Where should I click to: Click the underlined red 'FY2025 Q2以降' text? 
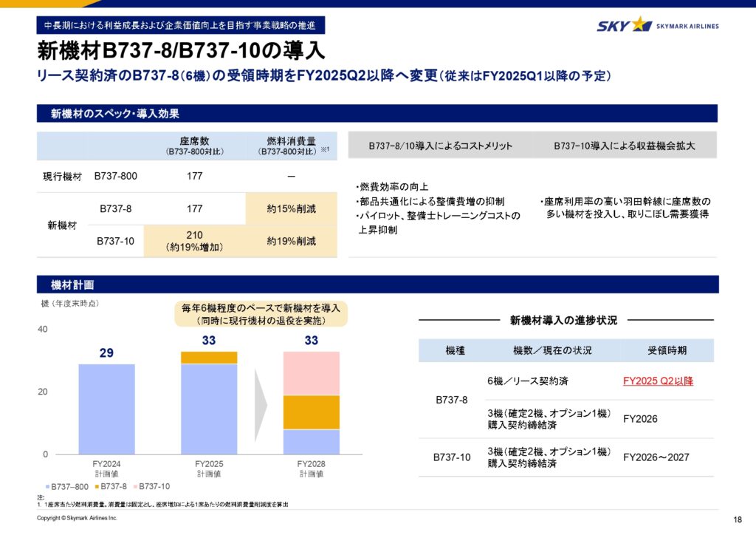click(658, 381)
